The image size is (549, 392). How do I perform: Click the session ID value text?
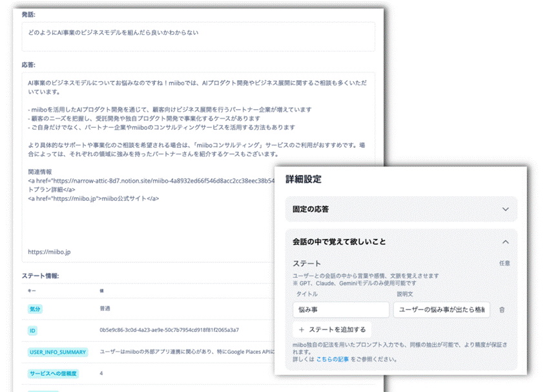pos(169,330)
